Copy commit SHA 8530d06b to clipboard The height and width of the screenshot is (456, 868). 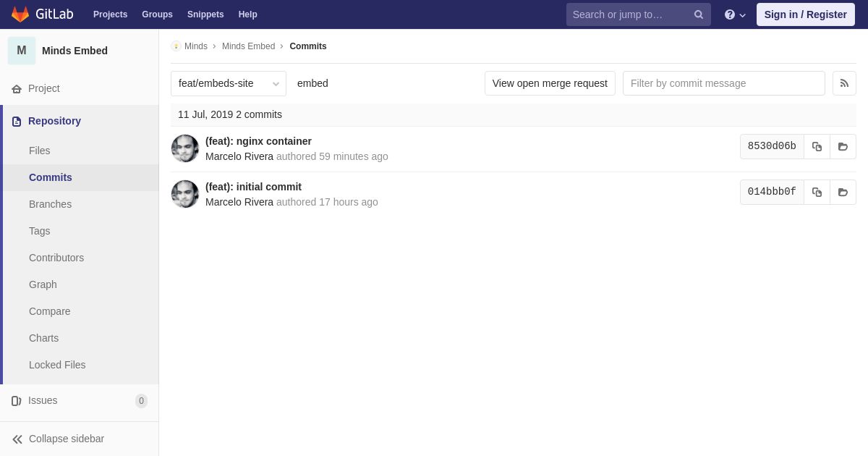pos(817,146)
